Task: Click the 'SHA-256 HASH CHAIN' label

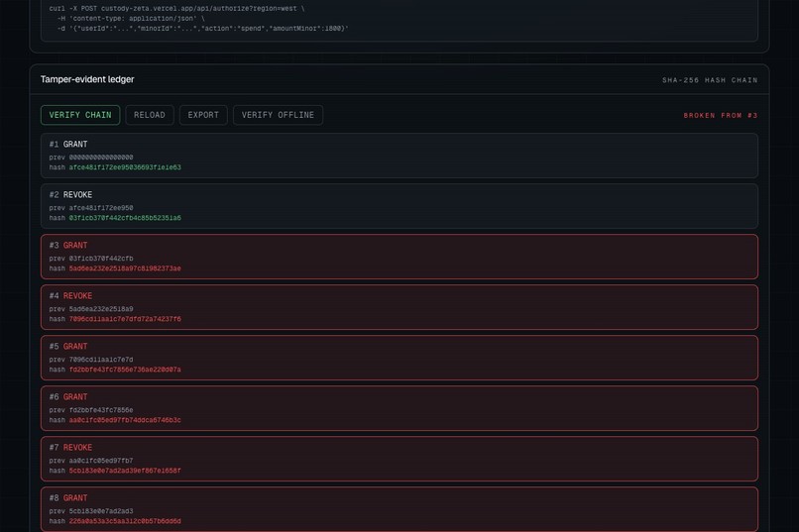Action: point(710,80)
